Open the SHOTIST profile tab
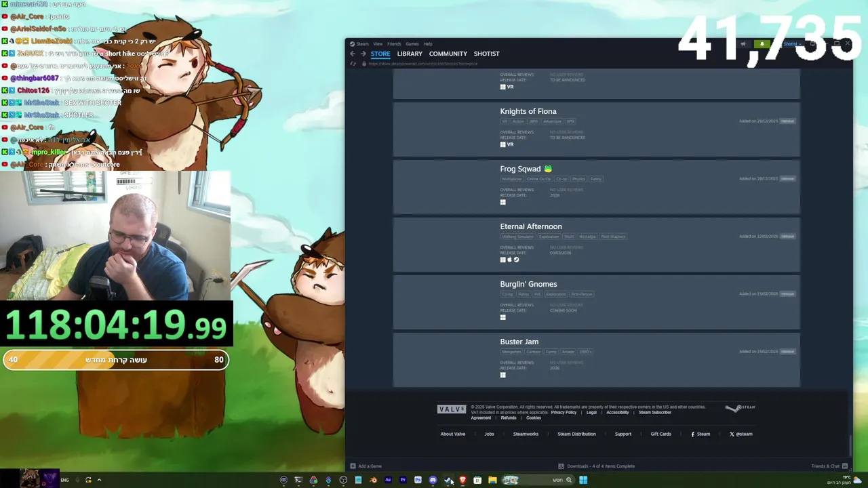This screenshot has height=488, width=868. coord(486,54)
